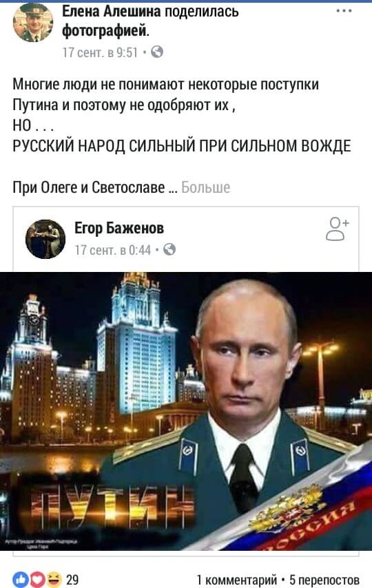View the 5 перепостов shares list
This screenshot has width=372, height=588.
click(324, 579)
